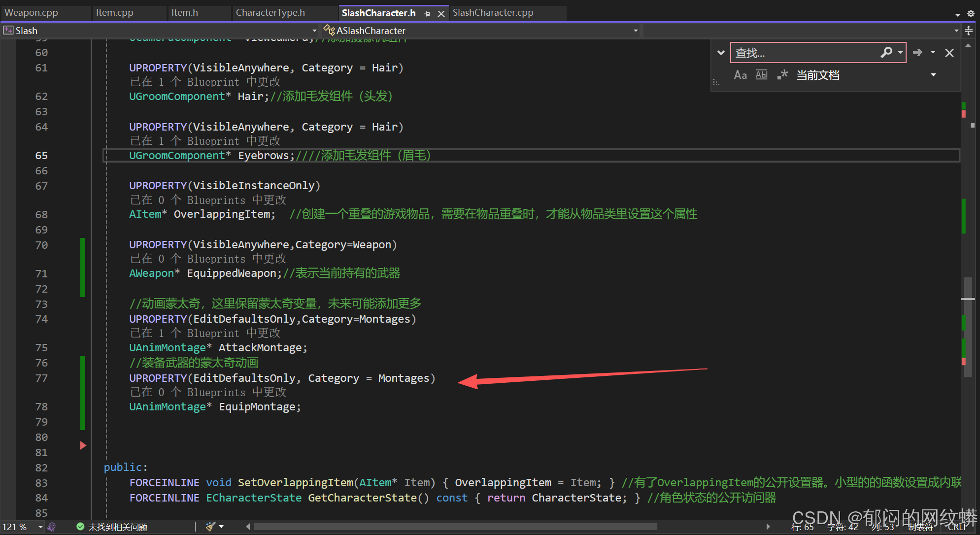Expand the replace mode chevron in find box

pyautogui.click(x=721, y=53)
